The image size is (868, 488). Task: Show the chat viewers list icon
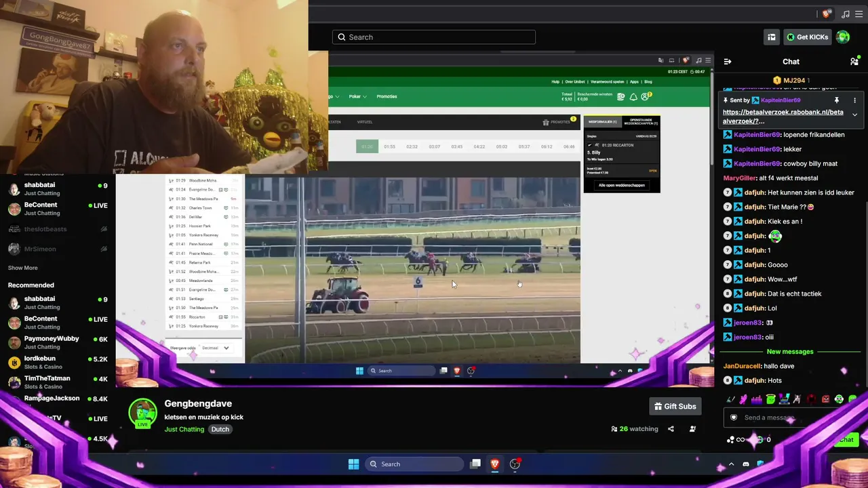(x=854, y=62)
